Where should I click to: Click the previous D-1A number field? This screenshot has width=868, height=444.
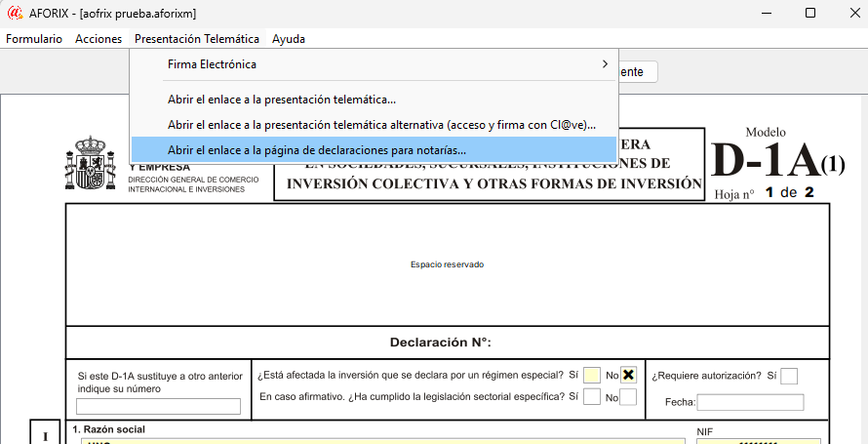(x=158, y=407)
